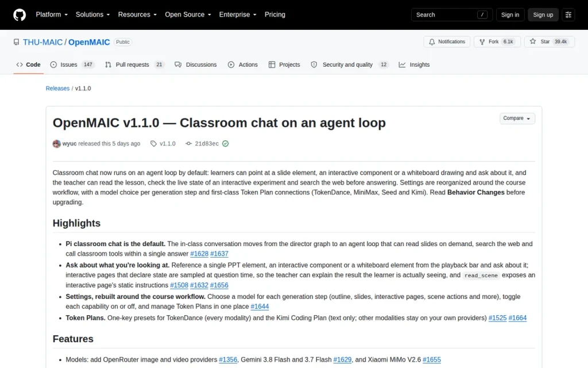Viewport: 588px width, 368px height.
Task: Switch to the Code tab
Action: pyautogui.click(x=29, y=64)
